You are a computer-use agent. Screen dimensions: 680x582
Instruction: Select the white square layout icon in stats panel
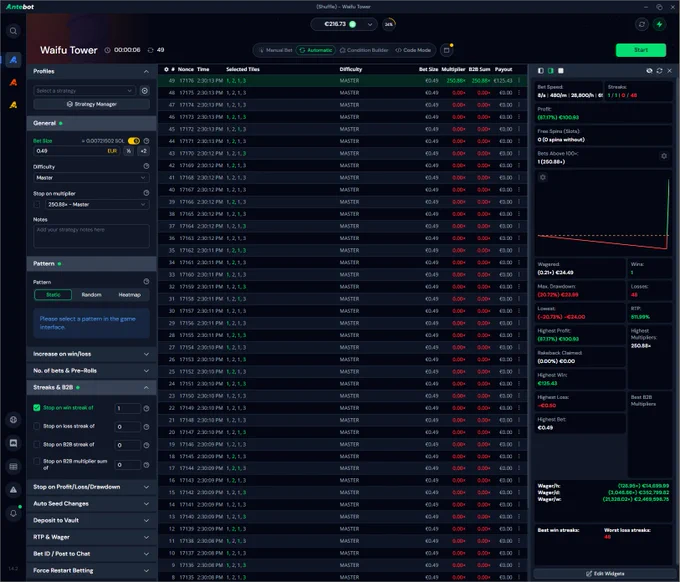561,71
